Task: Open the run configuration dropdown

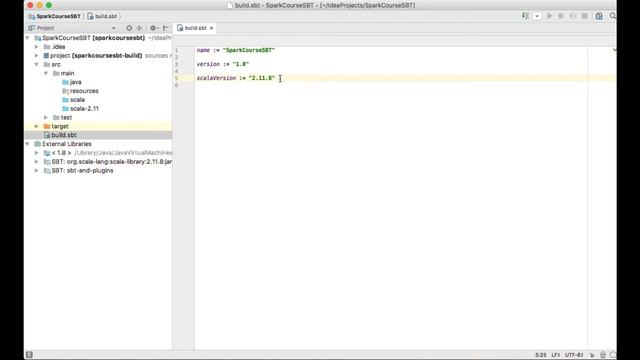Action: (x=537, y=16)
